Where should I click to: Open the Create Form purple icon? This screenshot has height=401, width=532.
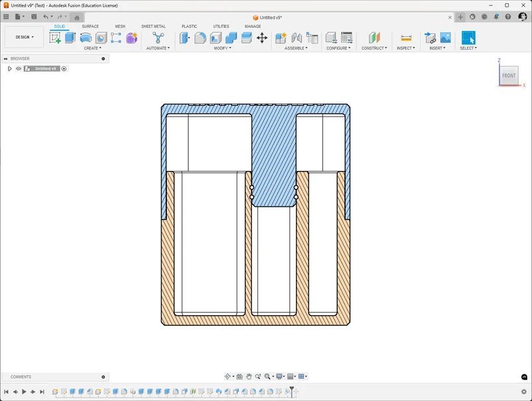pyautogui.click(x=132, y=38)
